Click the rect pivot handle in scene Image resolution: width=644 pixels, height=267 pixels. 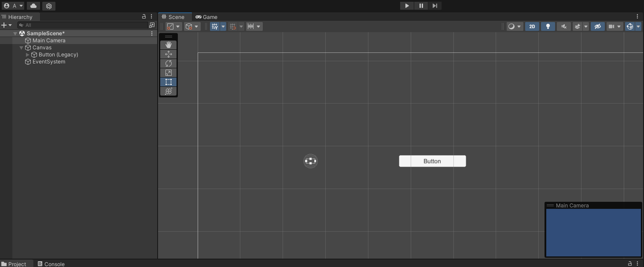point(310,161)
